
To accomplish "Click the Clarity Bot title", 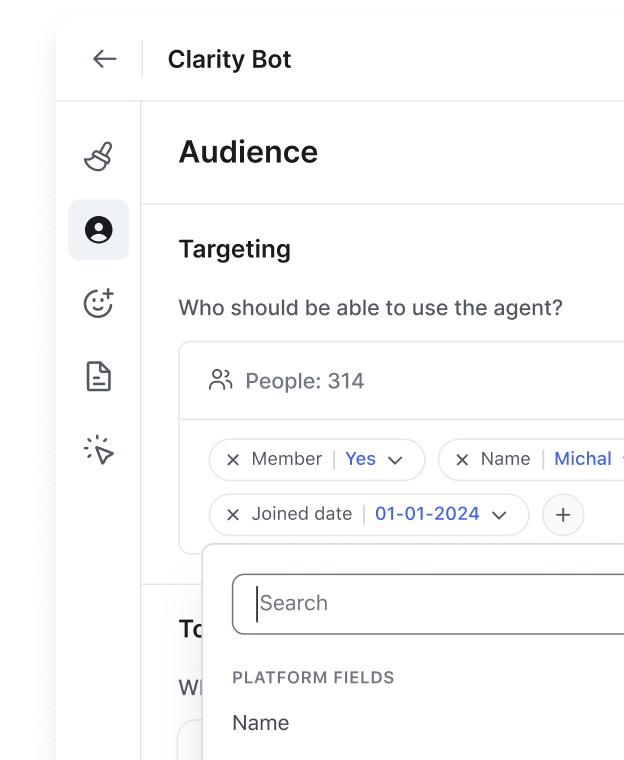I will 229,59.
